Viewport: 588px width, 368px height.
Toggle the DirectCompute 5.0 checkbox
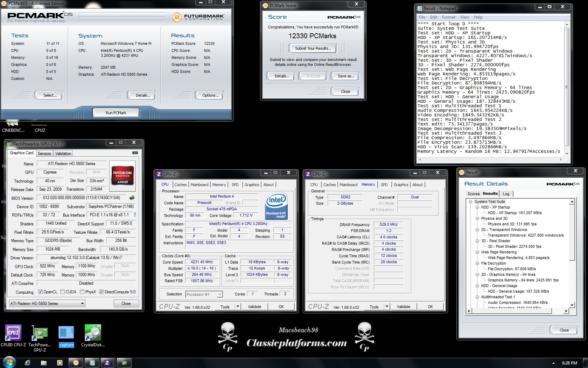point(101,292)
